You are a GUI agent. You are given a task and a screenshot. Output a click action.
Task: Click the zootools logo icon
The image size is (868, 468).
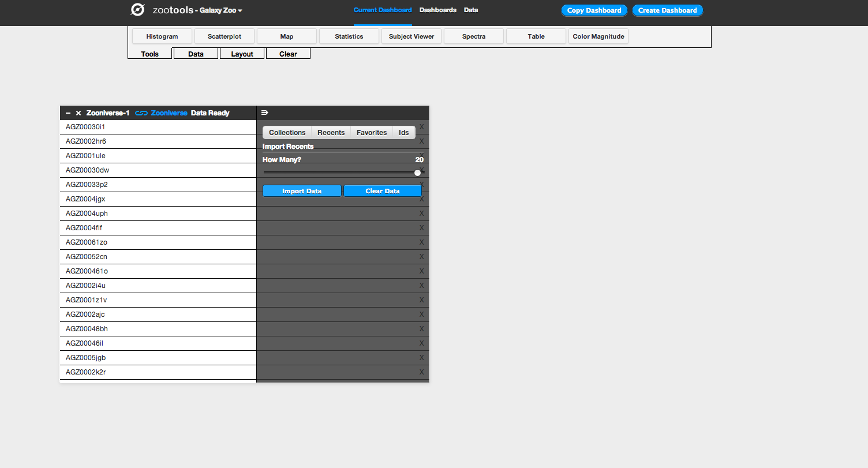pos(137,10)
